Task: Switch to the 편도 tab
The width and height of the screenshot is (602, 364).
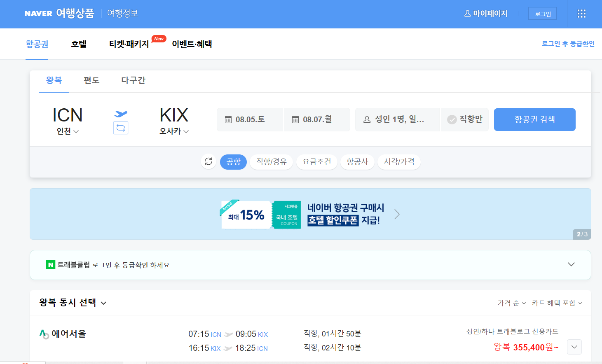Action: click(x=91, y=81)
